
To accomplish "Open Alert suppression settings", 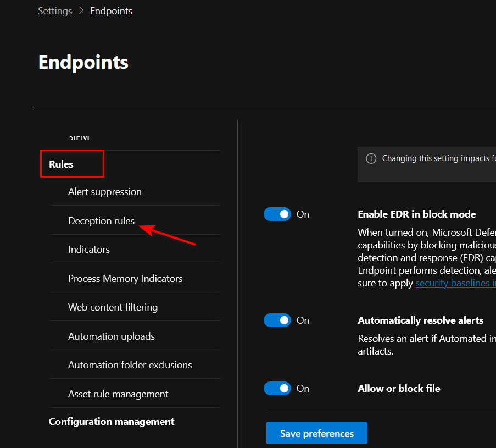I will tap(104, 192).
